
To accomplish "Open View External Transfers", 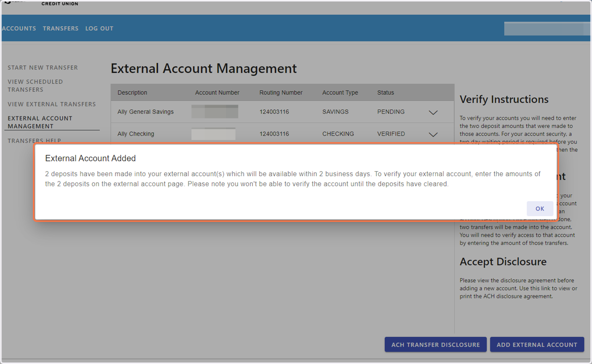I will (x=52, y=104).
